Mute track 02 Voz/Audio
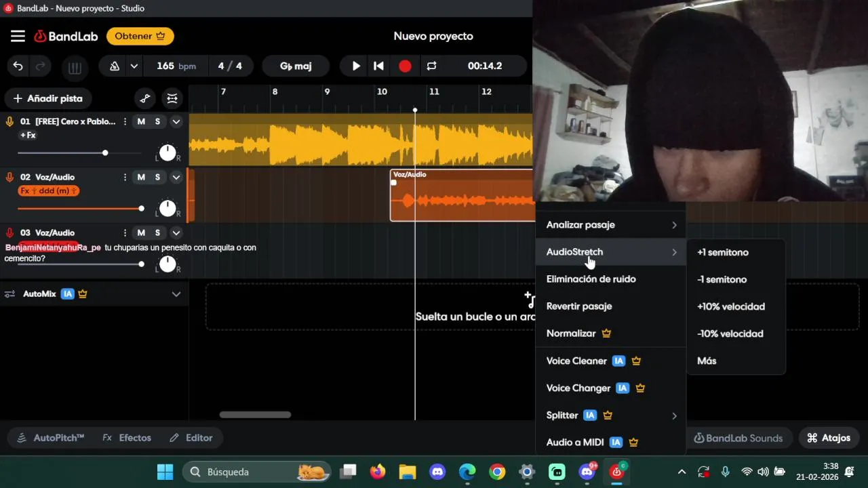Viewport: 868px width, 488px height. [x=141, y=177]
